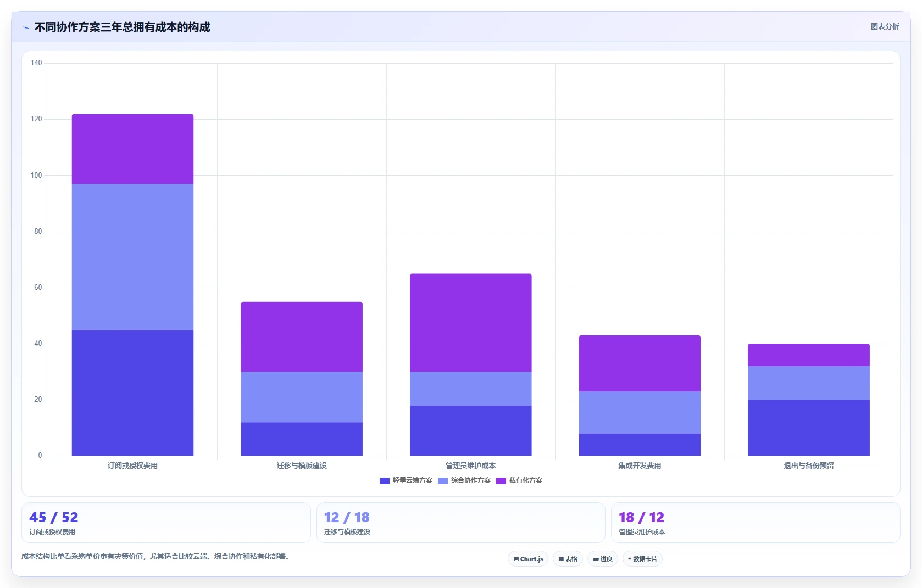Click the dark blue 轻量云端方案 legend swatch
This screenshot has width=922, height=588.
tap(385, 481)
